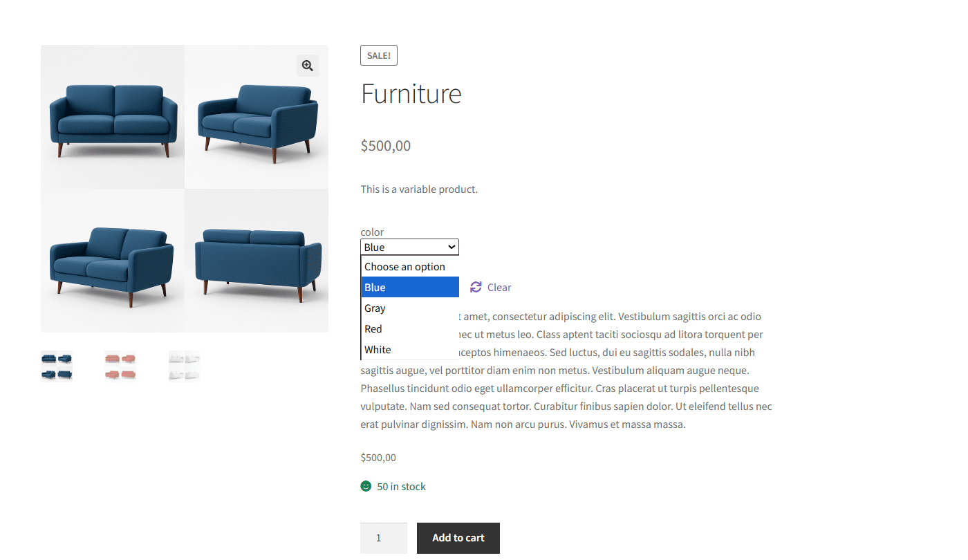Click the Clear refresh arrows icon
This screenshot has width=968, height=560.
click(x=476, y=287)
